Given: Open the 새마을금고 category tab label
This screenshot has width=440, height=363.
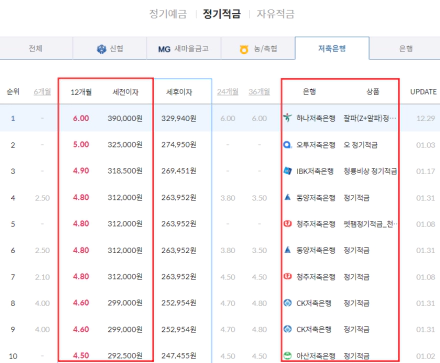Looking at the screenshot, I should click(x=192, y=49).
